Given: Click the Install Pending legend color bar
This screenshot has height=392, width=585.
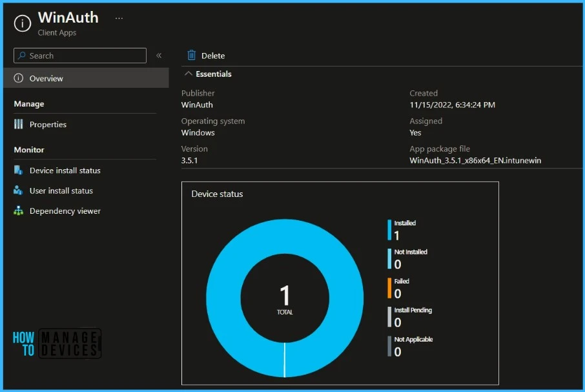Looking at the screenshot, I should pyautogui.click(x=389, y=317).
